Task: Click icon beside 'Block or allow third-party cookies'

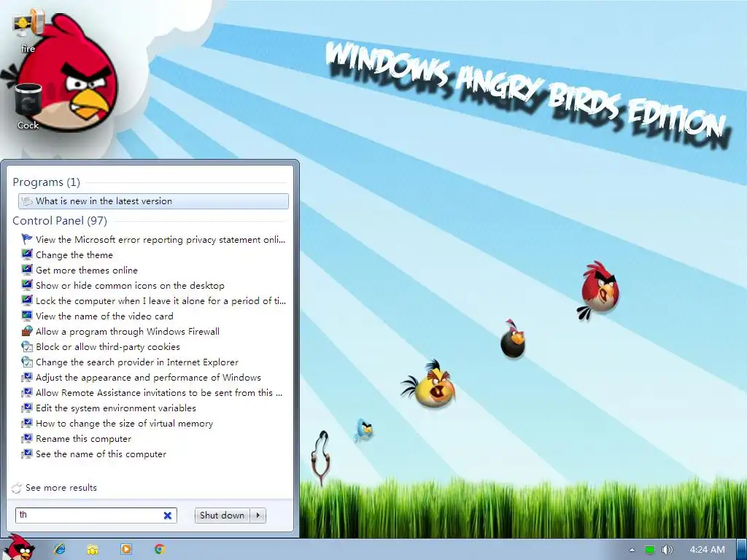Action: tap(27, 346)
